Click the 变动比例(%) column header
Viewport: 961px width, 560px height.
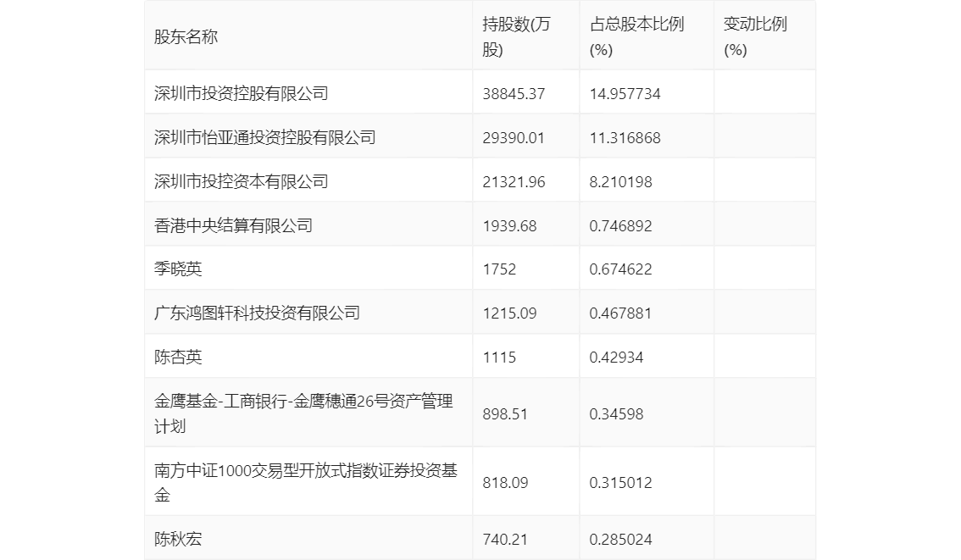[x=755, y=36]
